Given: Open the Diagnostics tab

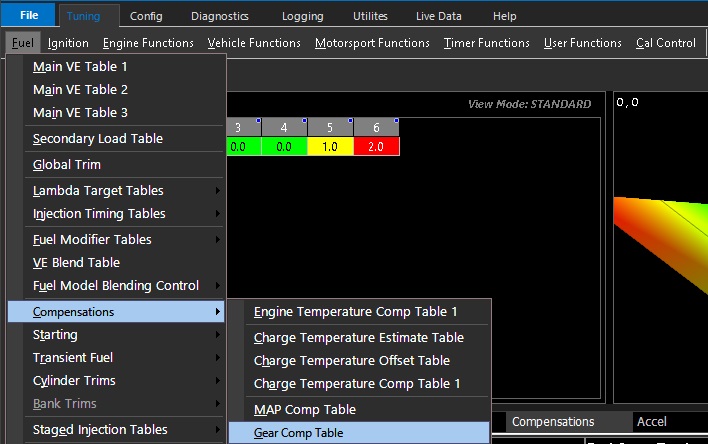Looking at the screenshot, I should tap(219, 16).
